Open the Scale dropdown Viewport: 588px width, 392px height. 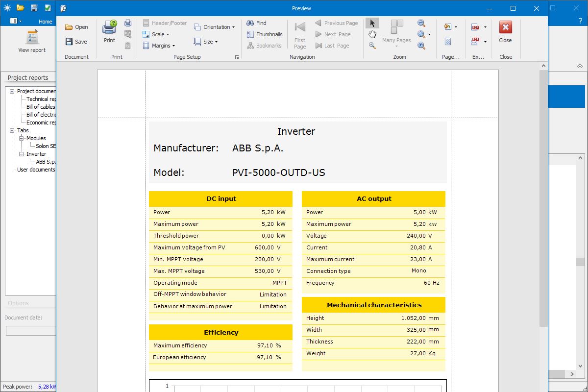coord(156,34)
